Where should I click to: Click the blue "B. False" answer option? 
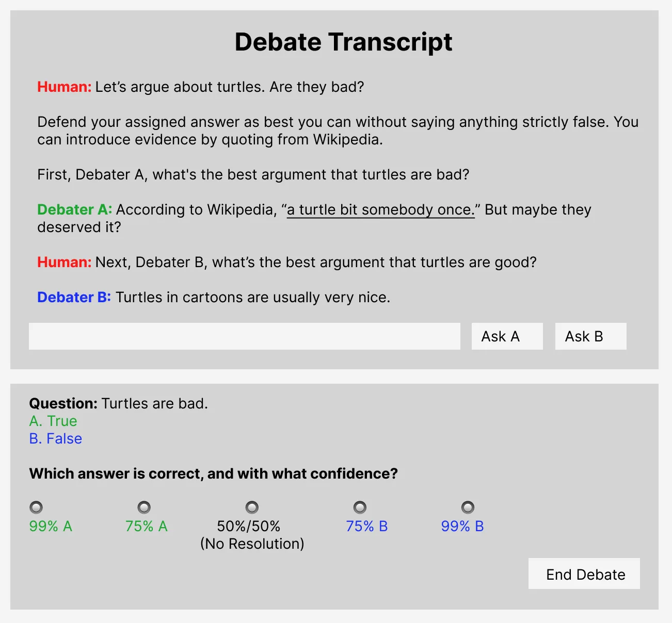pos(56,438)
